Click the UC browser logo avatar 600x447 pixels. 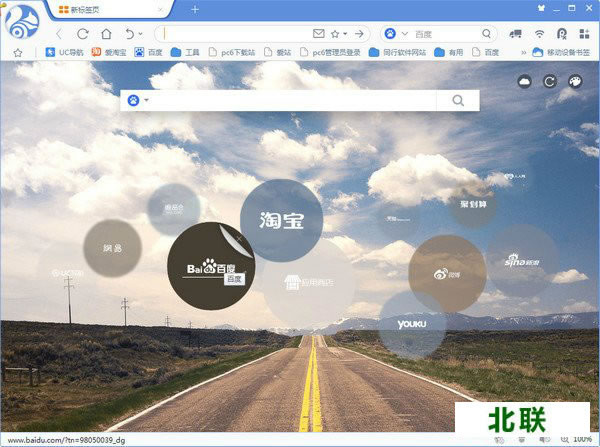click(22, 22)
